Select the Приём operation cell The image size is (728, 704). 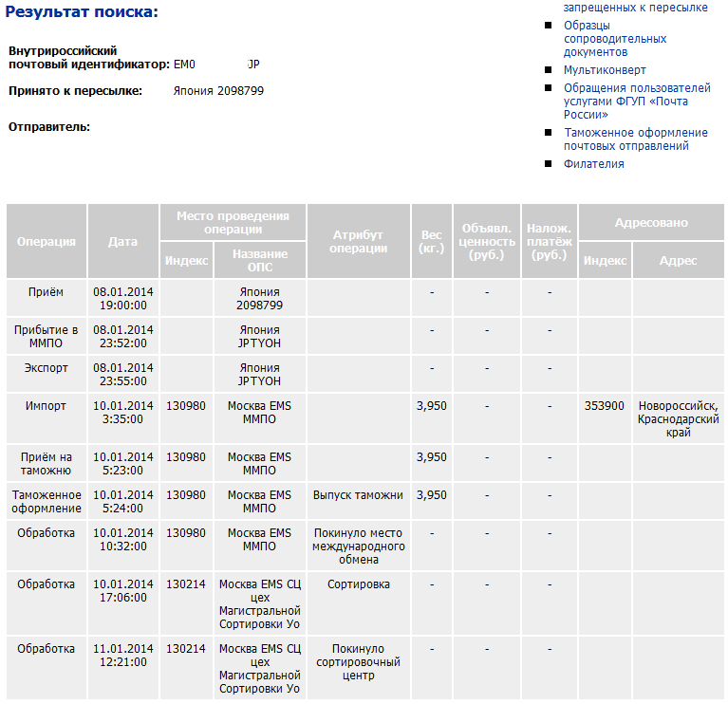pyautogui.click(x=47, y=299)
